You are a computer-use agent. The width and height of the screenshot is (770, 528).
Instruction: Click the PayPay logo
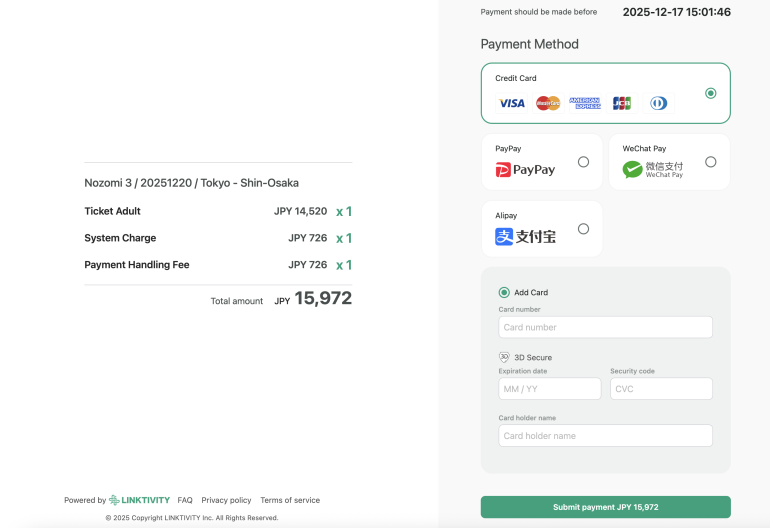point(525,170)
